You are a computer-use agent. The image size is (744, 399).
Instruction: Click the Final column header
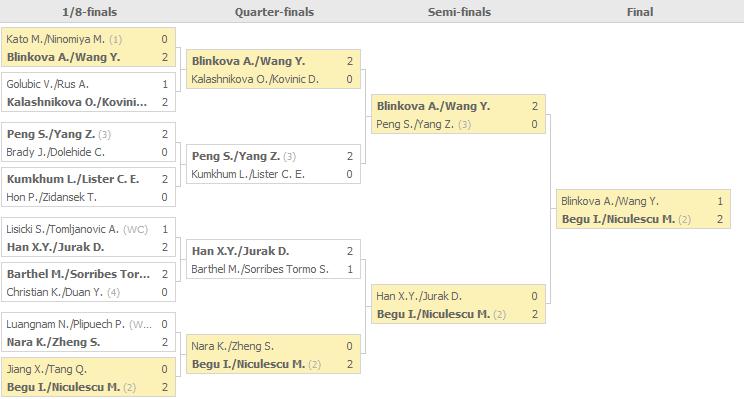[x=640, y=12]
